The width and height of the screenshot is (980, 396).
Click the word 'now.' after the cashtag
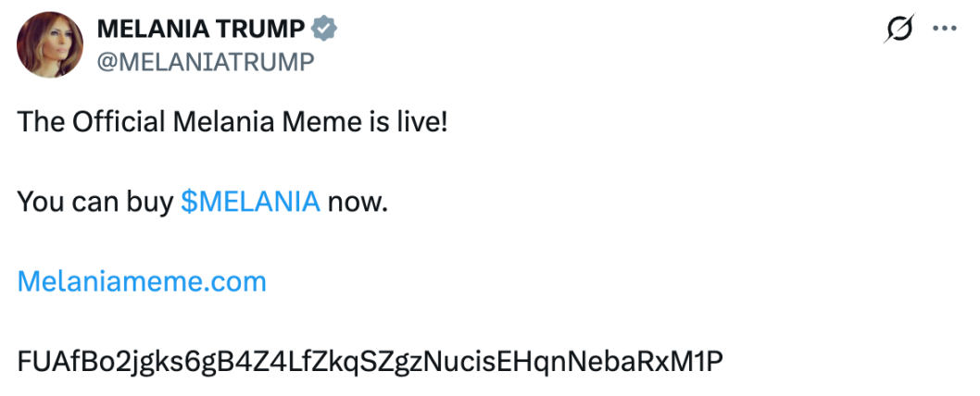[358, 202]
